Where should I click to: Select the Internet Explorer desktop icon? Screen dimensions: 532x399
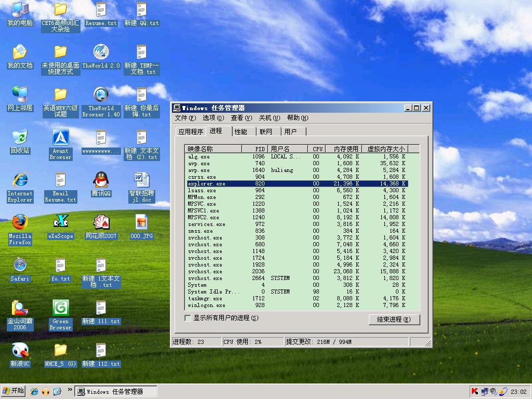[x=20, y=188]
